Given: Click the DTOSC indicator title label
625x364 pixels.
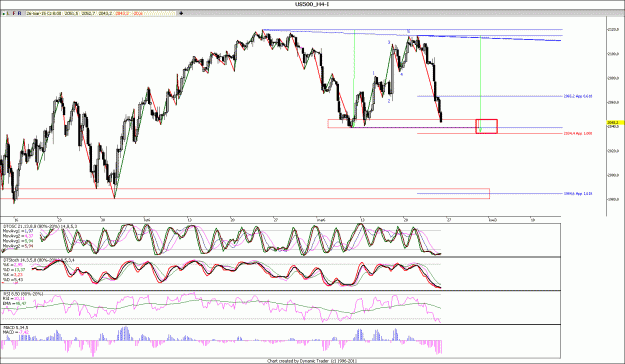Looking at the screenshot, I should tap(40, 226).
